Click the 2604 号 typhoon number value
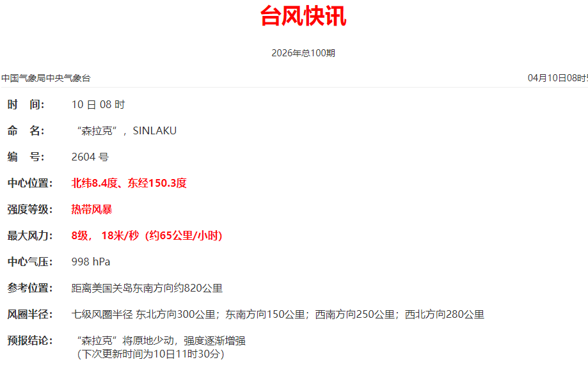 (x=90, y=157)
